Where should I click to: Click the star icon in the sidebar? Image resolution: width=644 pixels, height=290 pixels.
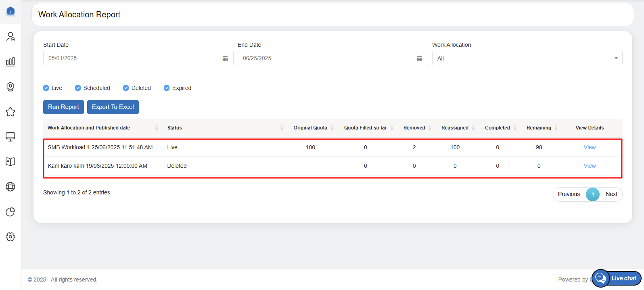(10, 112)
